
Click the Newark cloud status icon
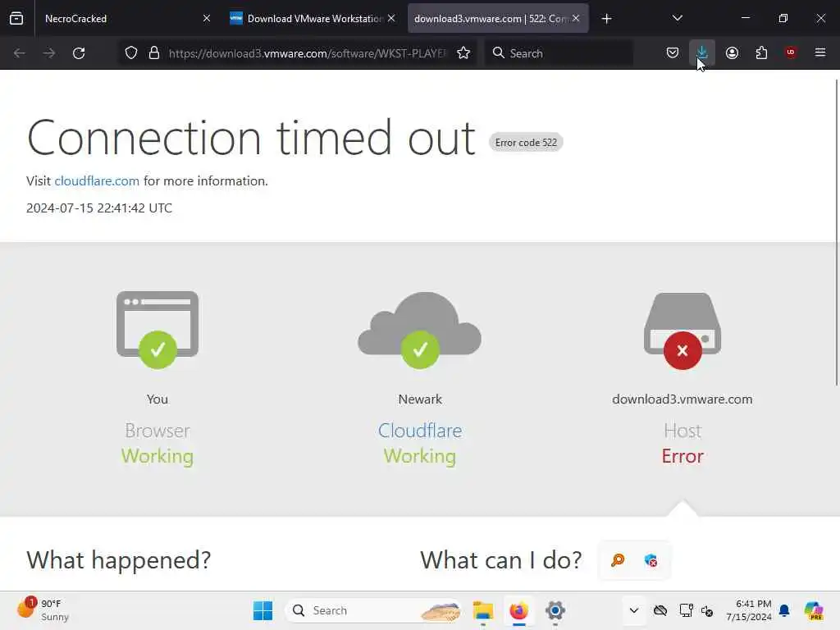[x=420, y=349]
